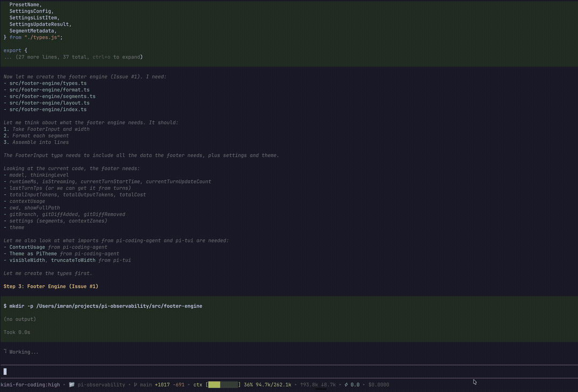Click the '94.7k/262.1k' token usage
Image resolution: width=578 pixels, height=392 pixels.
[273, 385]
